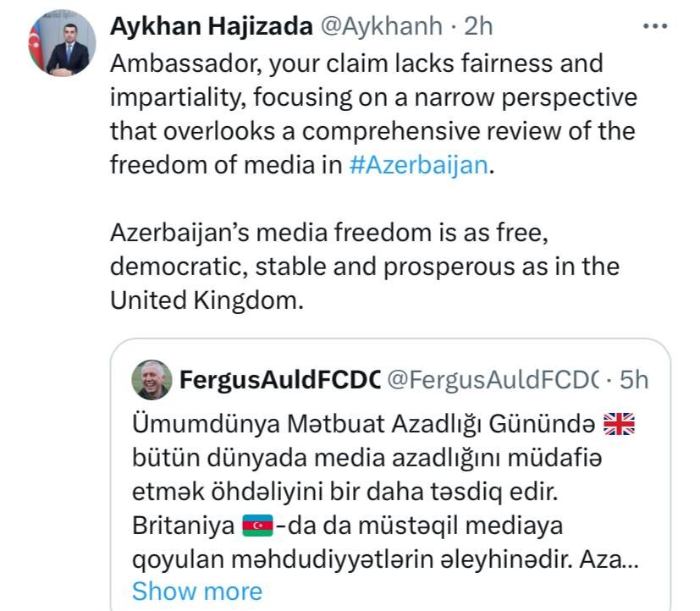Click the 2h timestamp of the tweet
Image resolution: width=700 pixels, height=611 pixels.
(478, 26)
